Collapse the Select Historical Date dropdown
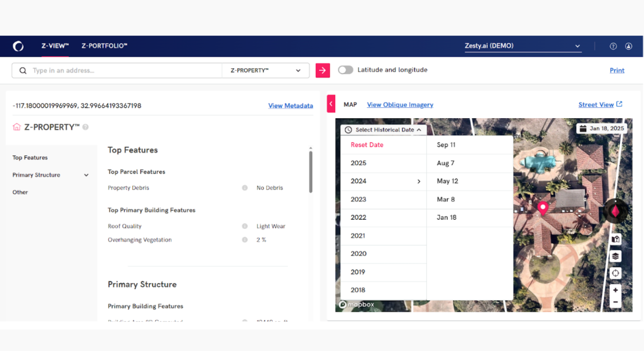 point(384,130)
